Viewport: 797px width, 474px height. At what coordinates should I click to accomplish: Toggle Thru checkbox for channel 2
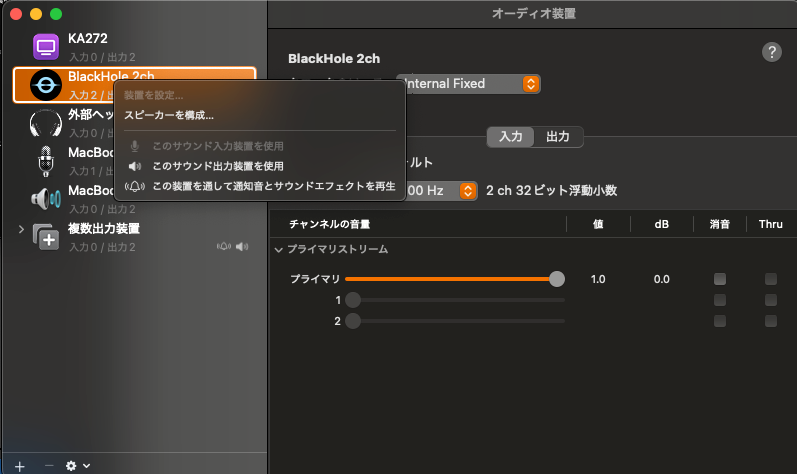tap(771, 321)
